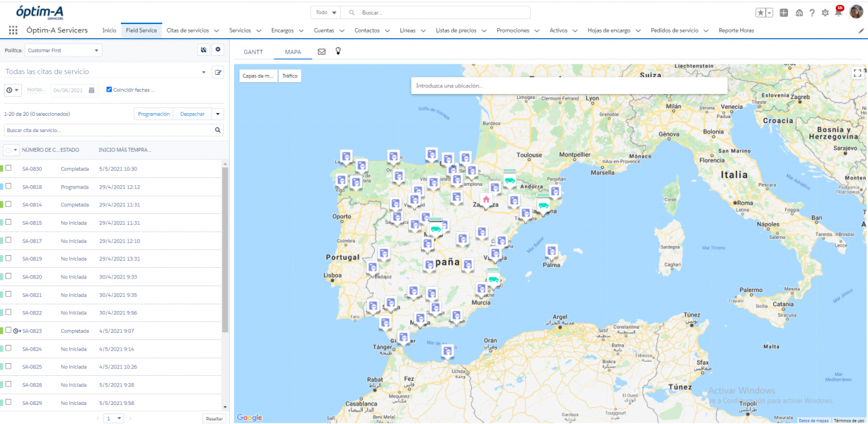
Task: Expand the Todas las citas de servicio dropdown
Action: (204, 72)
